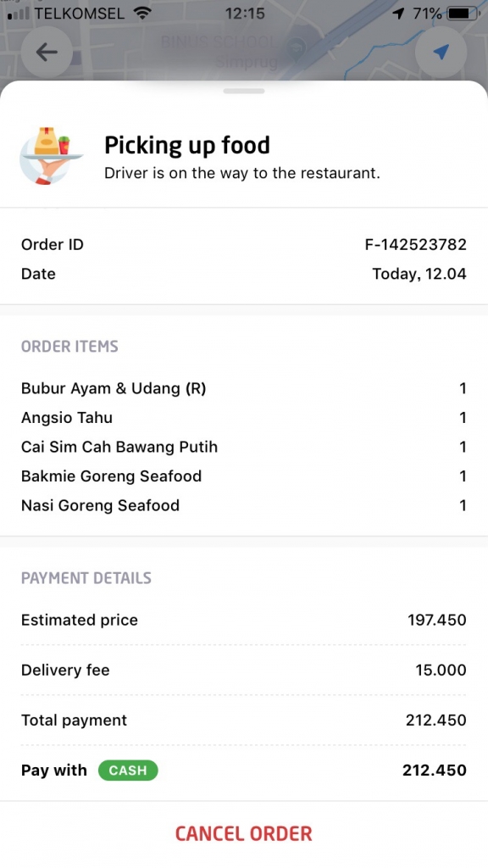Select the Order ID F-142523782
The width and height of the screenshot is (488, 868).
(x=415, y=244)
